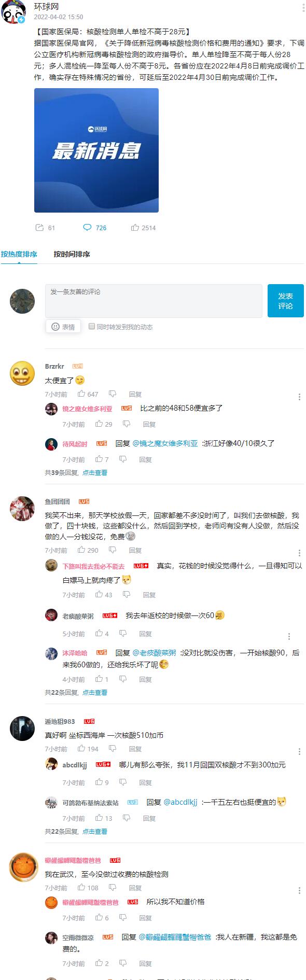Viewport: 306px width, 980px height.
Task: Like 鱼团团团's comment with 290 likes
Action: coord(81,550)
